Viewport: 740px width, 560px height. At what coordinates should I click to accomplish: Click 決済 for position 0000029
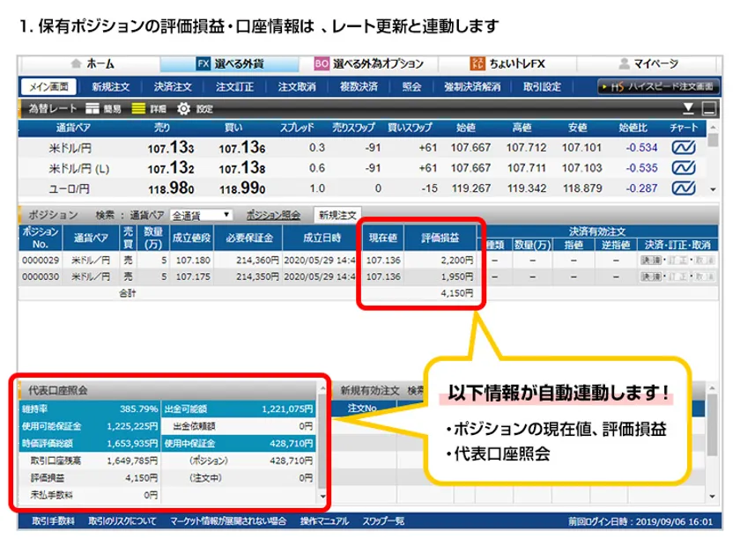(650, 261)
